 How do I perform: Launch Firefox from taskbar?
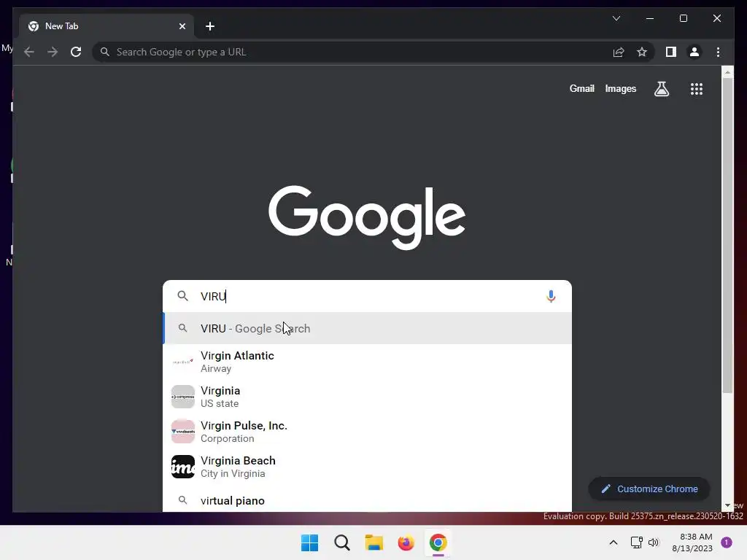(406, 542)
